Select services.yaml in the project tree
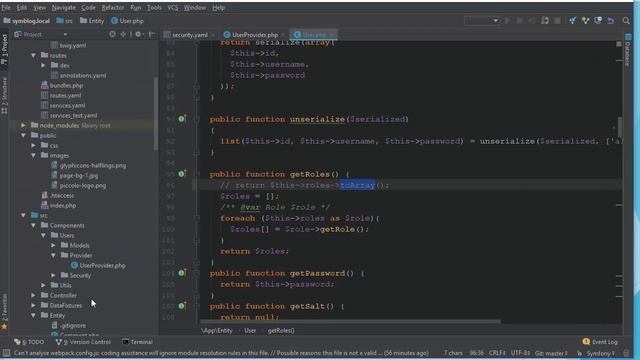640x360 pixels. pyautogui.click(x=63, y=105)
